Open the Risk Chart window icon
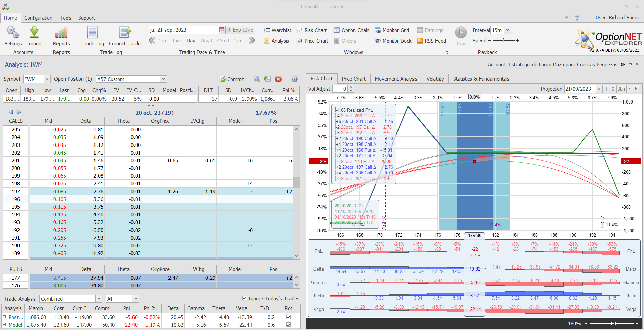The image size is (644, 330). click(x=300, y=30)
